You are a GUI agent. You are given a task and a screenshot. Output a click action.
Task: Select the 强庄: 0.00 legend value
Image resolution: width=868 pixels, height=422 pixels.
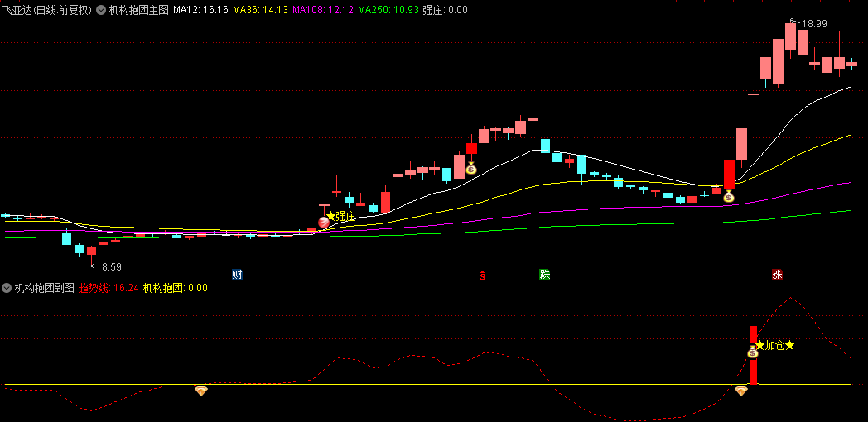coord(445,10)
